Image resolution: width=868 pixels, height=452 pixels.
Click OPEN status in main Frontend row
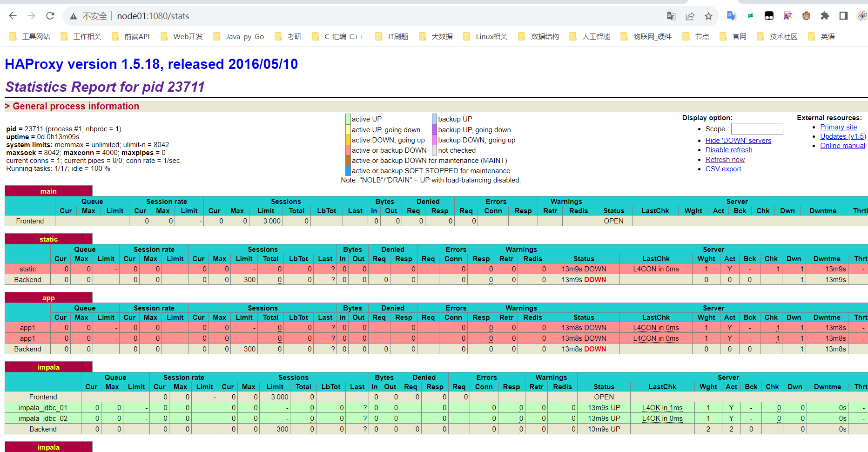[613, 221]
